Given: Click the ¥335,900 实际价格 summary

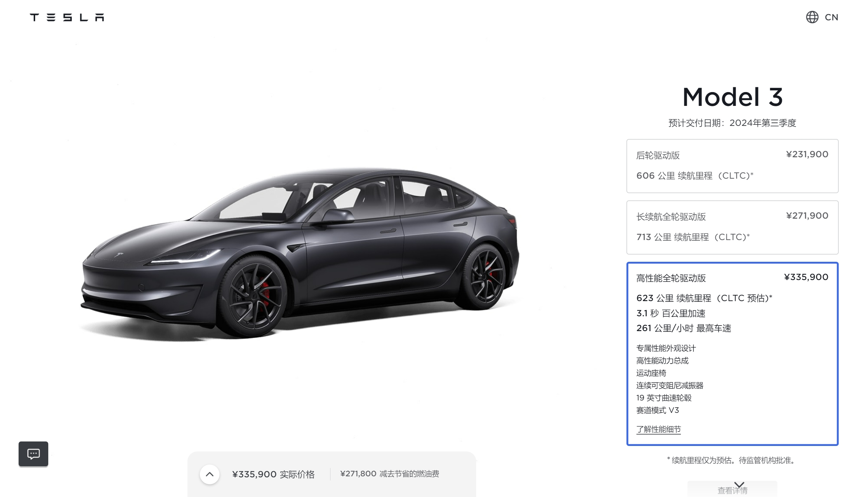Looking at the screenshot, I should pyautogui.click(x=273, y=474).
